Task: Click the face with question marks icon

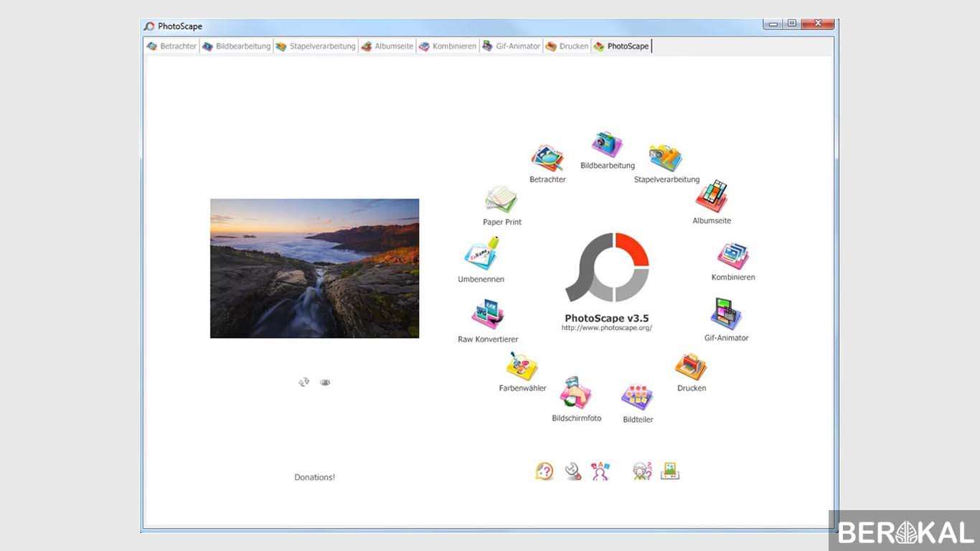Action: [x=641, y=471]
